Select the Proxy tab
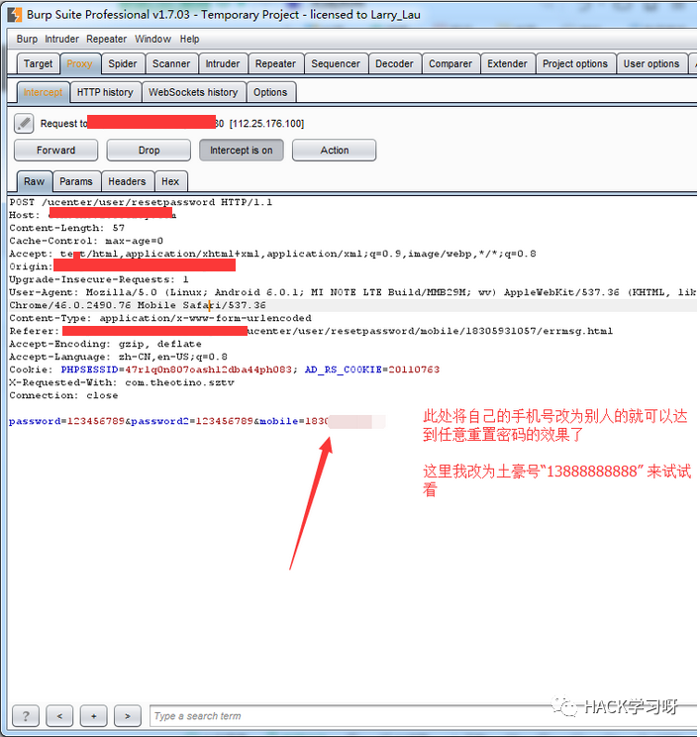Screen dimensions: 700x737 tap(79, 64)
